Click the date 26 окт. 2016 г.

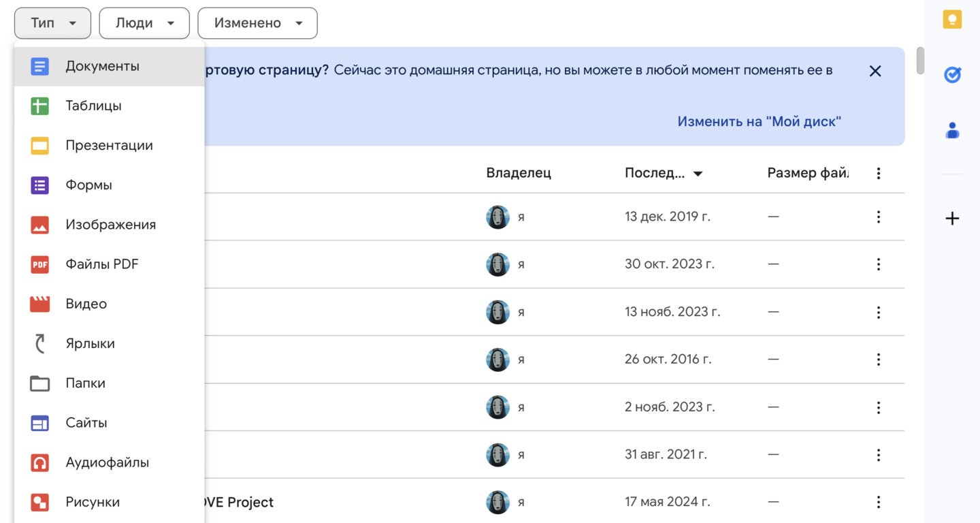(x=668, y=359)
